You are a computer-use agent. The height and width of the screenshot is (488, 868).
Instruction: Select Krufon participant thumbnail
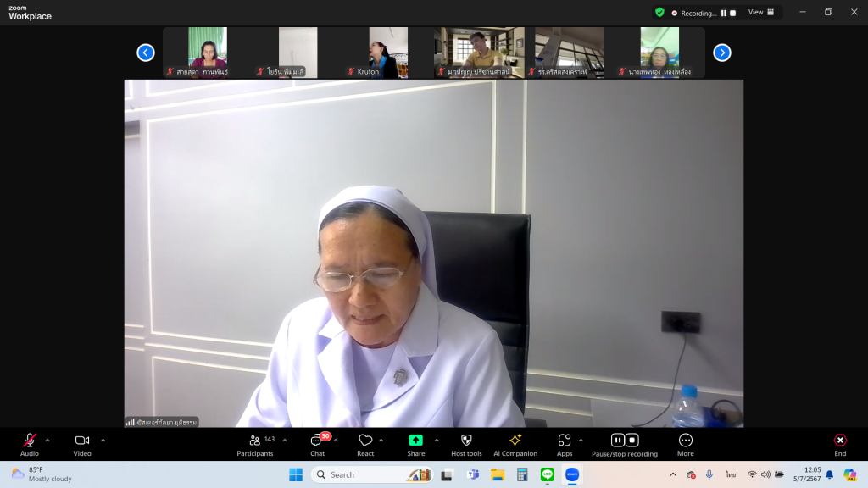coord(387,53)
